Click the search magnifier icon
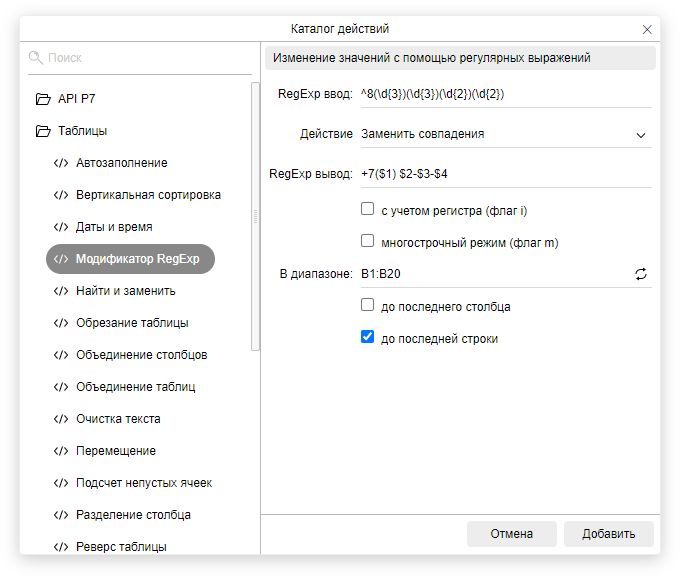Screen dimensions: 680x578 pyautogui.click(x=36, y=58)
